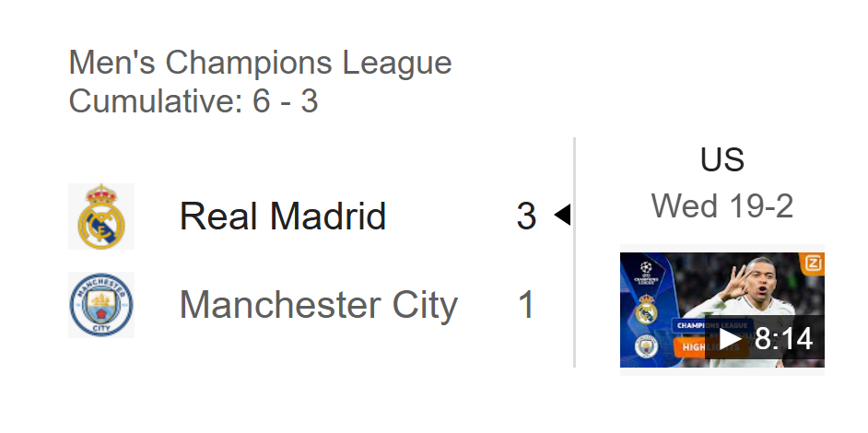
Task: Click Manchester City's score of 1
Action: click(x=526, y=305)
